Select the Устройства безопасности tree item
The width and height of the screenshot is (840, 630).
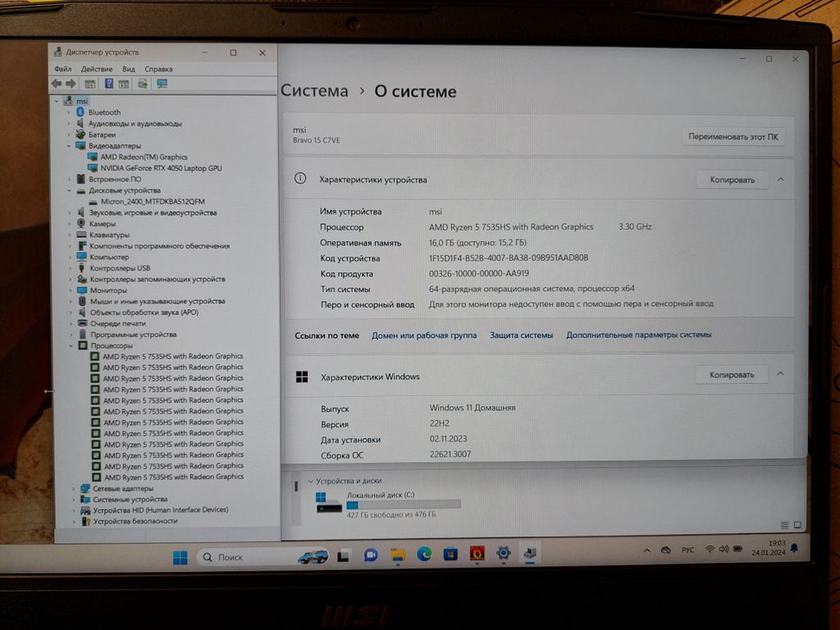coord(135,521)
